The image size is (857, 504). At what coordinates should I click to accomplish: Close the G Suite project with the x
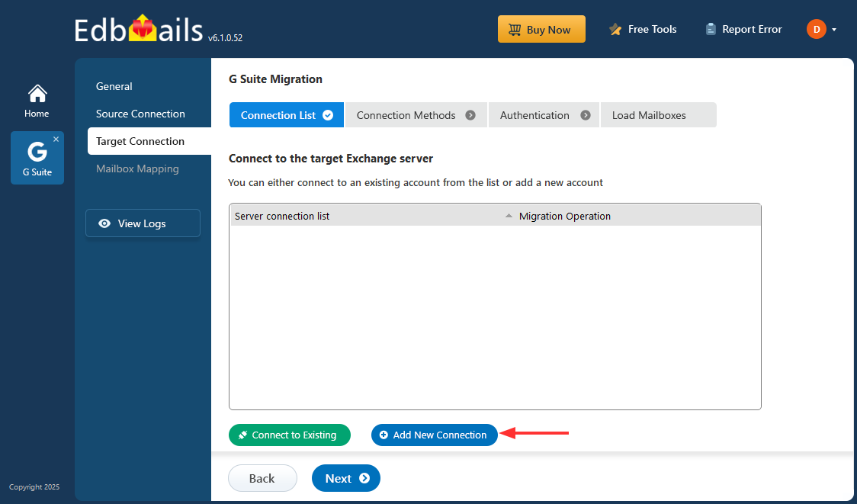coord(56,139)
